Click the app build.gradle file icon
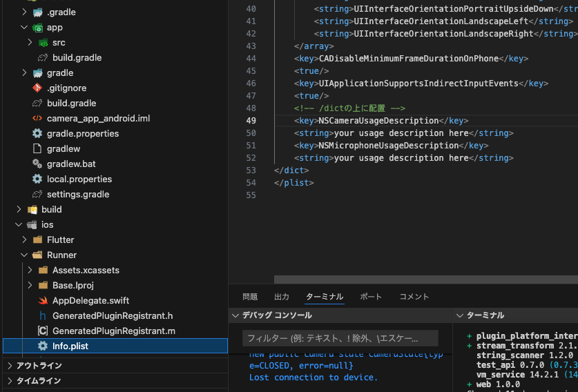 pyautogui.click(x=43, y=57)
